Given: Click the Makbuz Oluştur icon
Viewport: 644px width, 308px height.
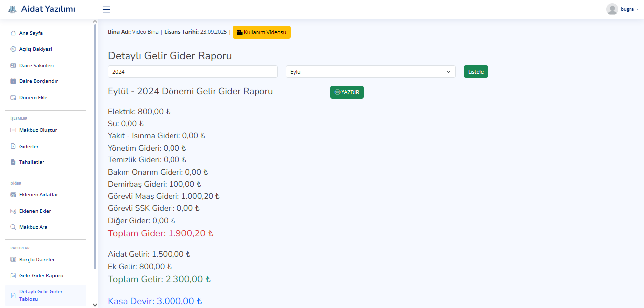Looking at the screenshot, I should pyautogui.click(x=13, y=130).
